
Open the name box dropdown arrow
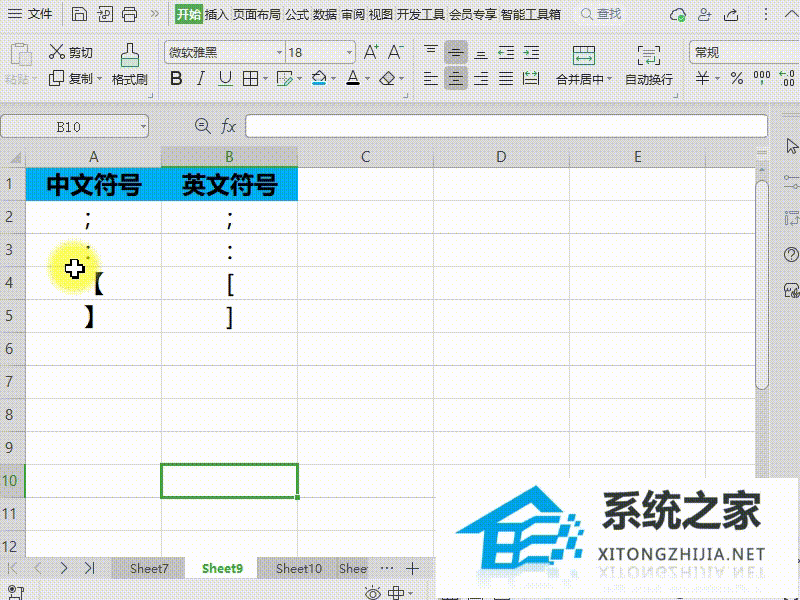click(x=143, y=127)
